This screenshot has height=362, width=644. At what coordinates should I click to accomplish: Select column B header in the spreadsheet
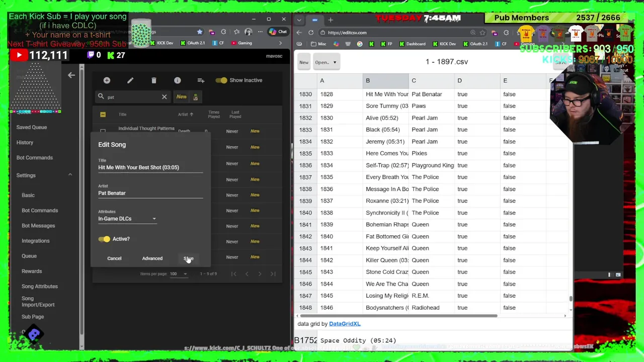point(386,80)
